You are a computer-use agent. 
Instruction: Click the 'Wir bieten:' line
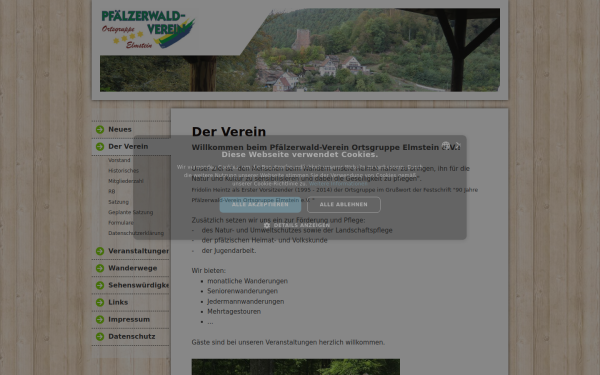point(209,271)
